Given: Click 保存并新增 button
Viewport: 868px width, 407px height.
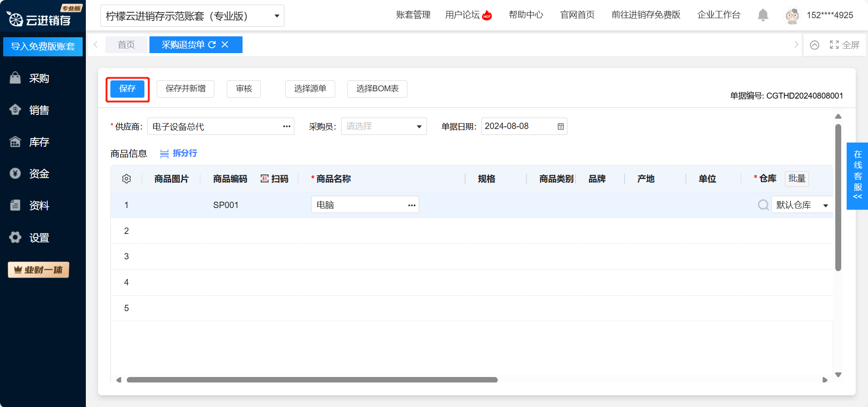Looking at the screenshot, I should 185,89.
